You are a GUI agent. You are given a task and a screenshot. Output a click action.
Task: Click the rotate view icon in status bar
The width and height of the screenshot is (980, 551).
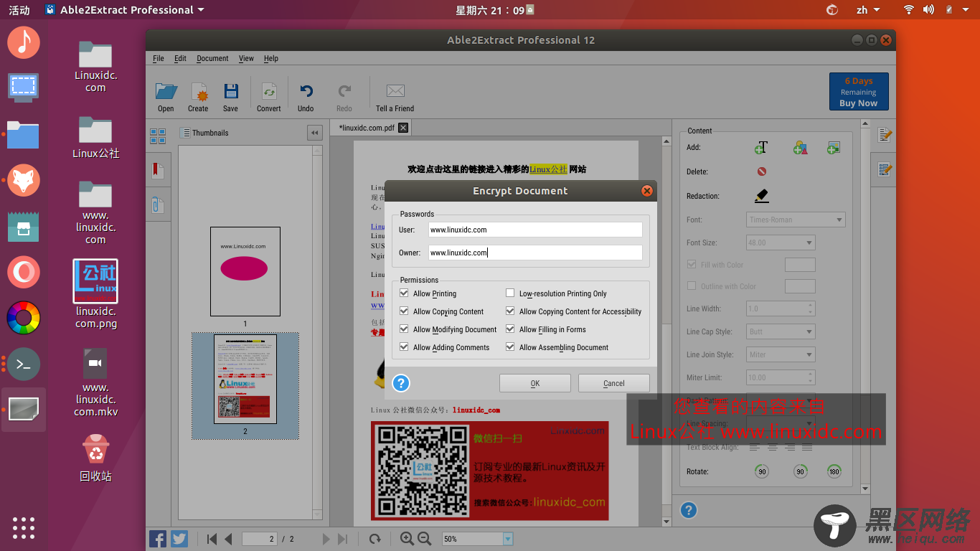click(374, 539)
